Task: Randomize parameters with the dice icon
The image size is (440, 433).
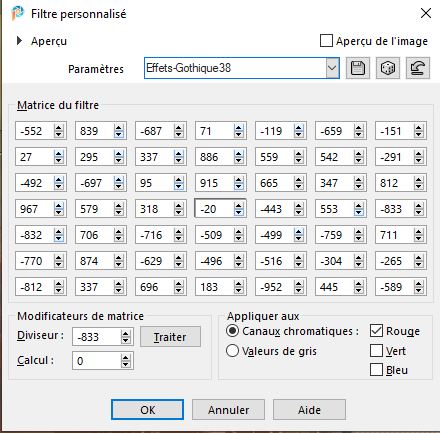Action: coord(388,68)
